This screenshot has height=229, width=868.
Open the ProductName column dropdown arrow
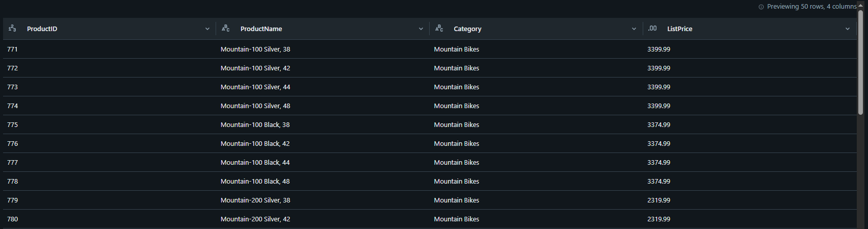pyautogui.click(x=421, y=29)
